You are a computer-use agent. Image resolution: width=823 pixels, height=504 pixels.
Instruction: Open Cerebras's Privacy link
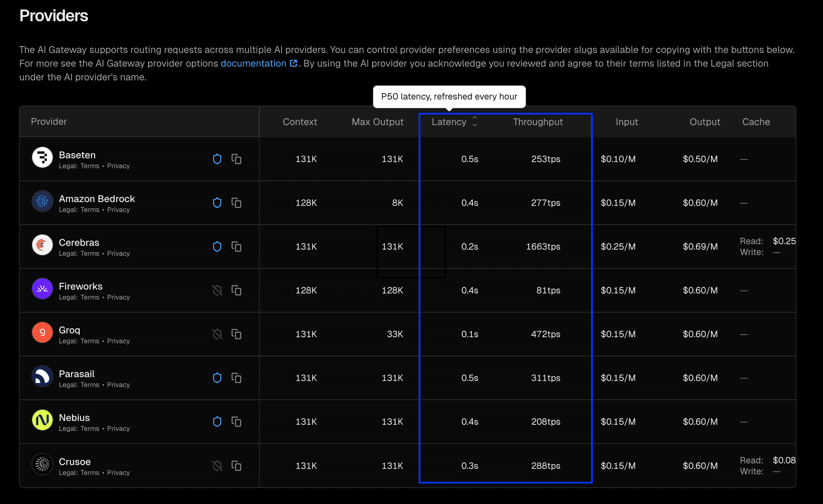click(118, 253)
